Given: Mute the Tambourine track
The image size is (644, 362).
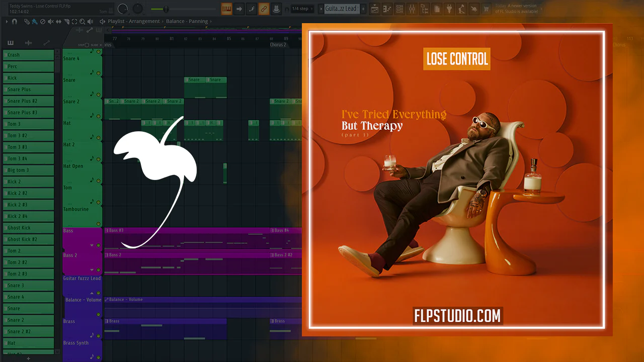Looking at the screenshot, I should point(99,224).
